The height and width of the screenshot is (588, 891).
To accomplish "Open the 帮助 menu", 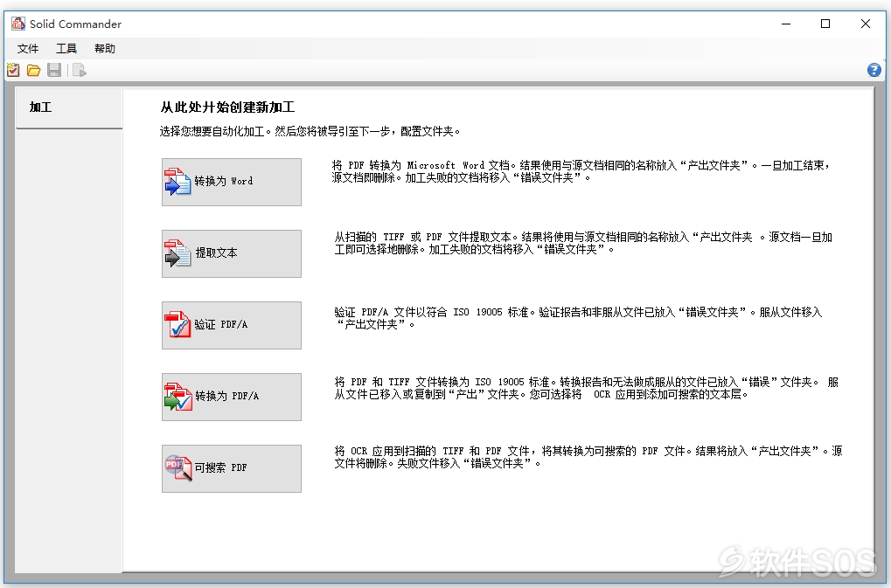I will click(x=105, y=49).
